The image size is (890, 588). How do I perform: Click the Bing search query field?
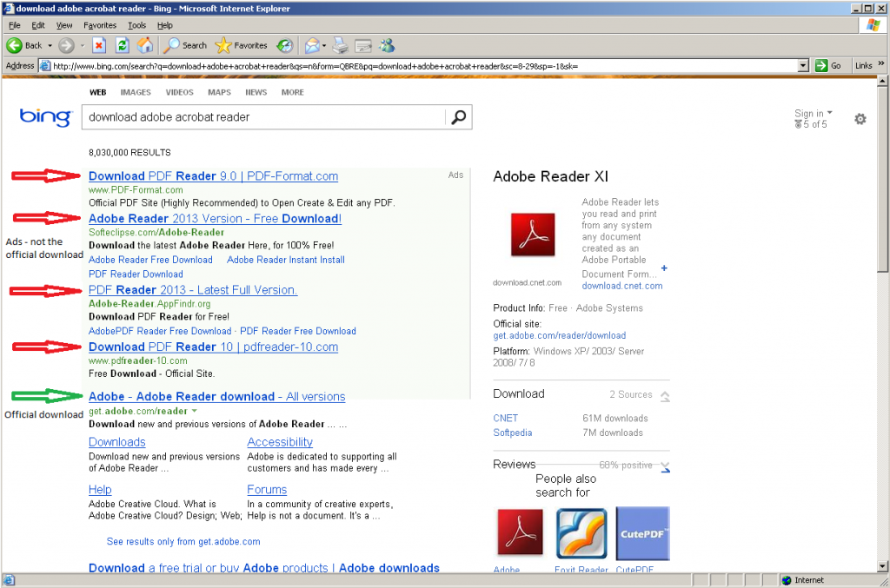point(264,116)
